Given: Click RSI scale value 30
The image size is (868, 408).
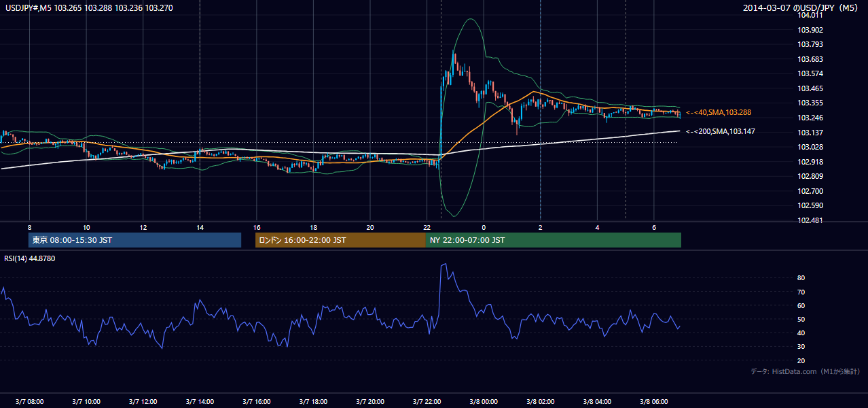Looking at the screenshot, I should tap(801, 347).
